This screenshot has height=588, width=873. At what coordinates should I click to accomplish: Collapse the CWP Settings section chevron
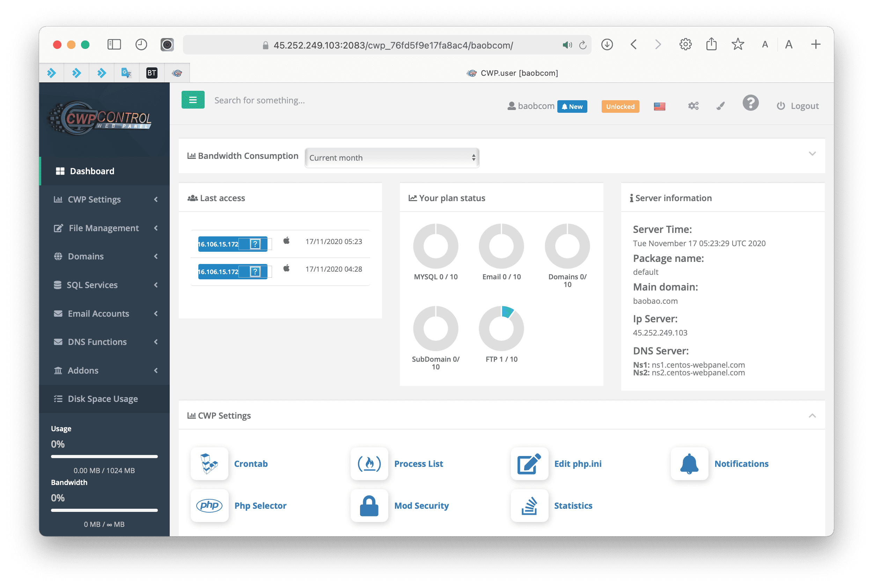[813, 416]
